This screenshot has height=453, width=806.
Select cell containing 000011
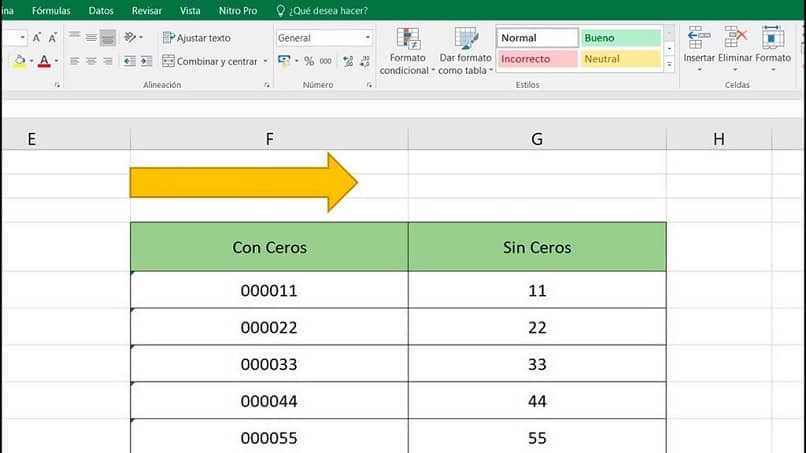(x=269, y=291)
